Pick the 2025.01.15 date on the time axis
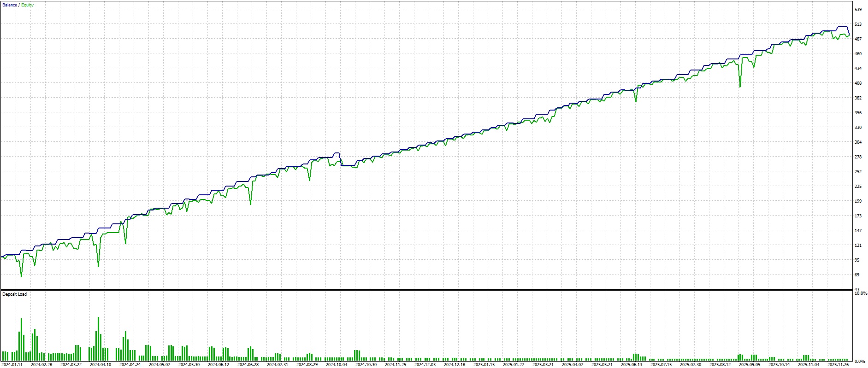 tap(484, 365)
